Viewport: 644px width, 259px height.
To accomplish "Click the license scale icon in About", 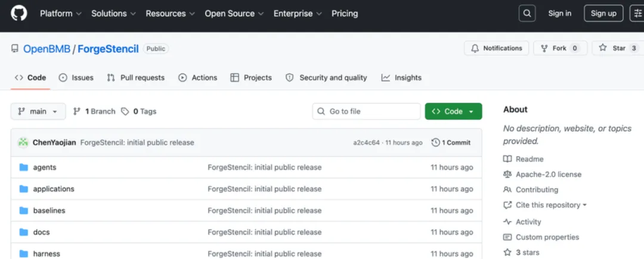I will [x=507, y=174].
